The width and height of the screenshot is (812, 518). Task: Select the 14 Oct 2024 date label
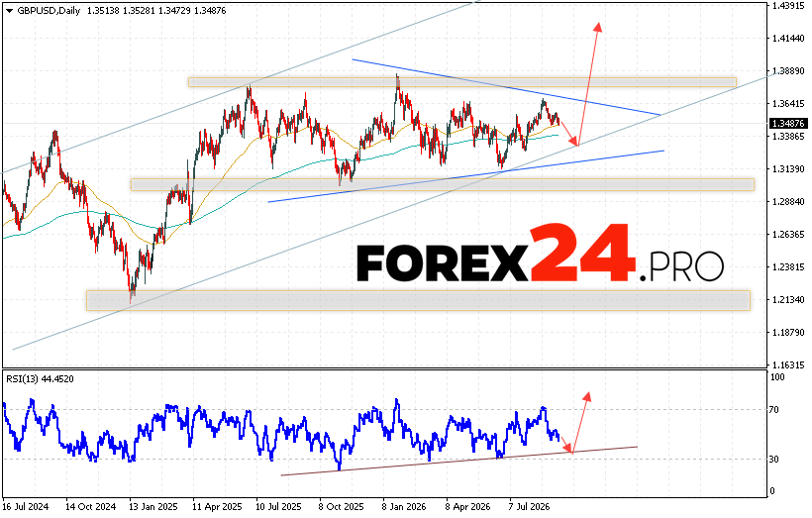(x=91, y=506)
